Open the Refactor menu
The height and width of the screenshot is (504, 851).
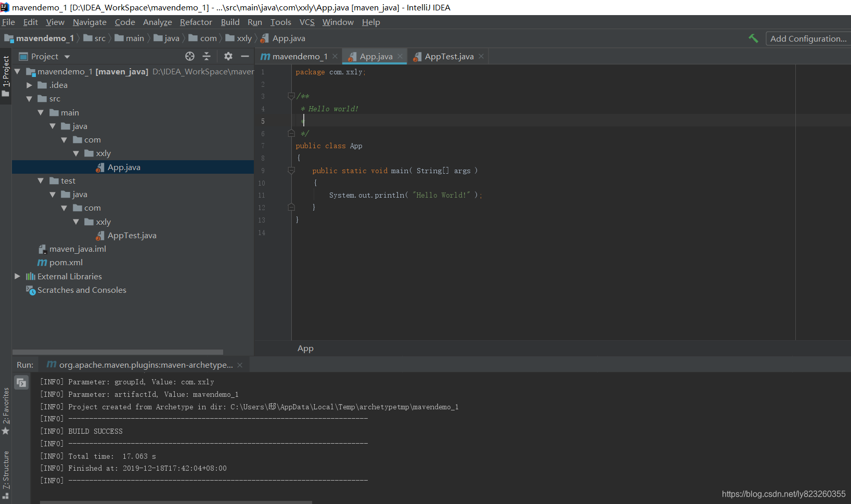click(196, 22)
